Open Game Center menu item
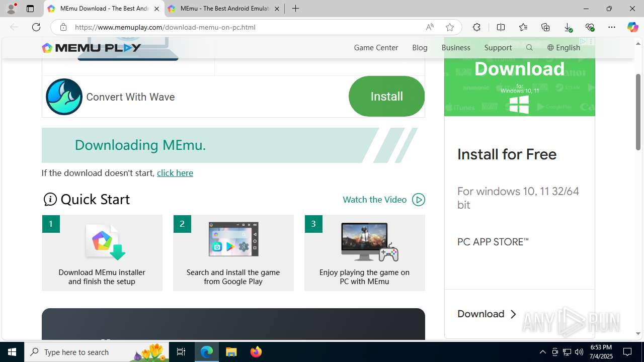This screenshot has height=362, width=644. [x=376, y=47]
